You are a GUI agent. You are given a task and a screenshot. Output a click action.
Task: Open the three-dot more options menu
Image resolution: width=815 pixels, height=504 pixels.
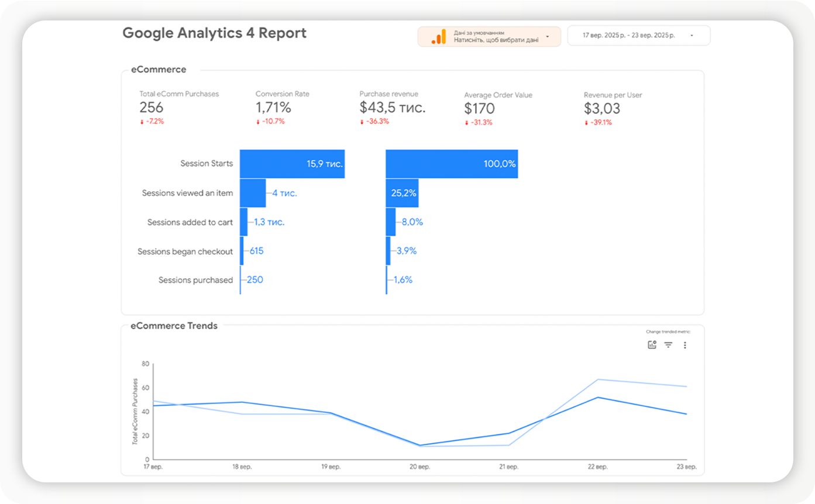tap(685, 345)
